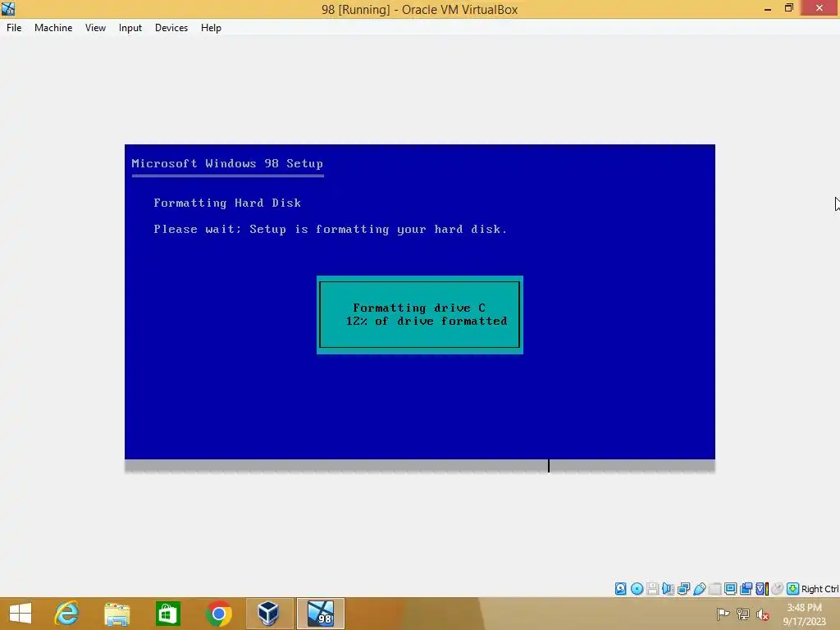Click the "Please wait" setup message
The image size is (840, 630).
[x=330, y=230]
